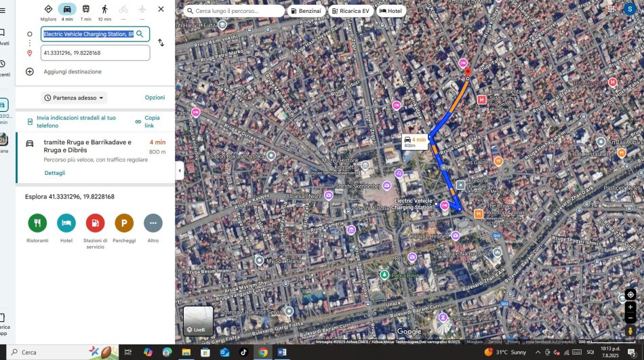
Task: Edit the destination coordinates field
Action: click(x=95, y=53)
